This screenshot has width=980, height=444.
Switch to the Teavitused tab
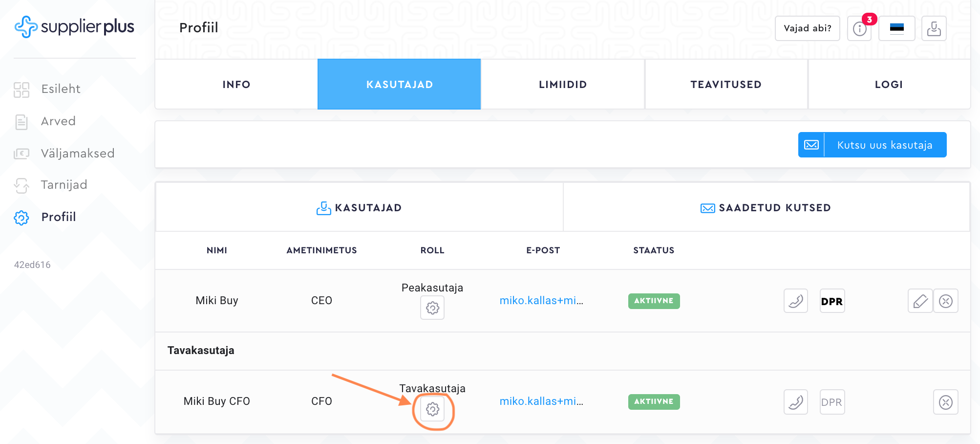725,85
